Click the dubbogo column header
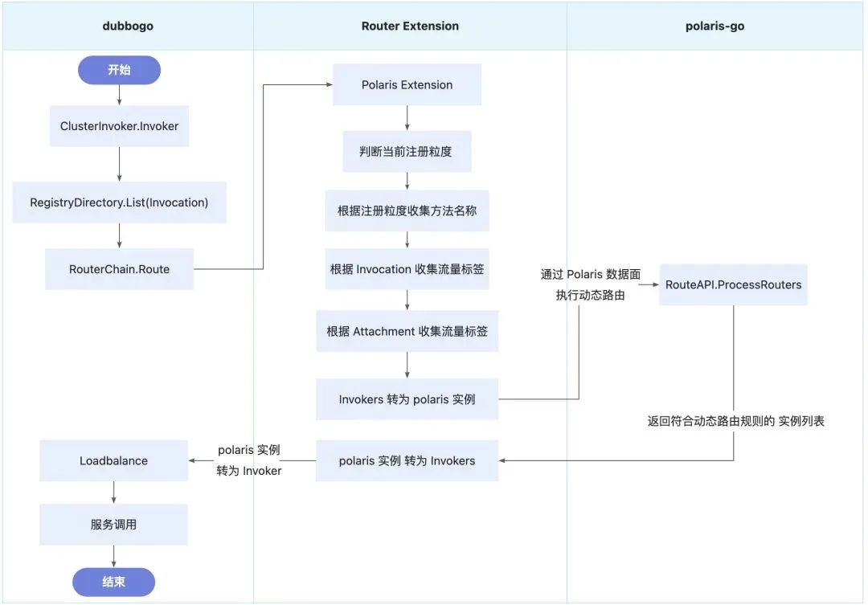 click(128, 26)
